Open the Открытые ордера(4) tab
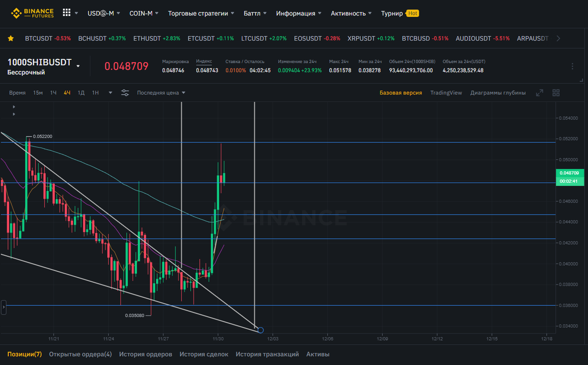 point(80,354)
